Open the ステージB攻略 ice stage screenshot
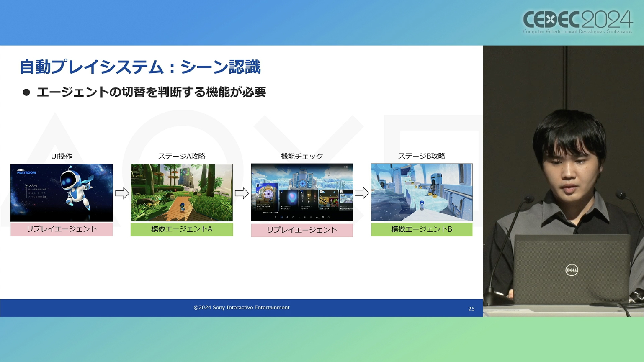The height and width of the screenshot is (362, 644). 421,192
